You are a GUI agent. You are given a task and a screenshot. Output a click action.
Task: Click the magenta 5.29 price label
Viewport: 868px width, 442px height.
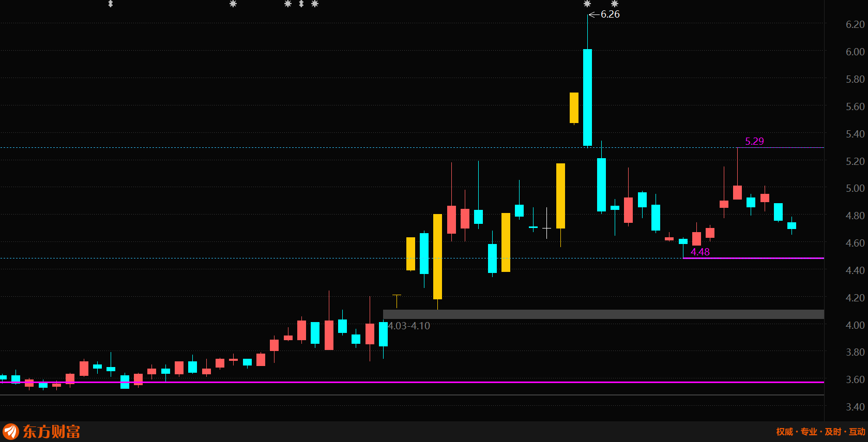(754, 141)
